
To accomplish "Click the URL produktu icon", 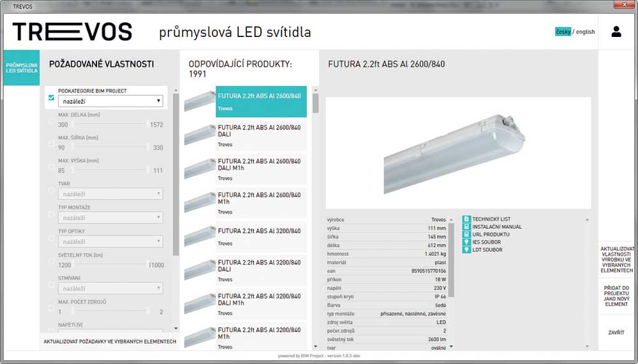I will click(x=467, y=234).
